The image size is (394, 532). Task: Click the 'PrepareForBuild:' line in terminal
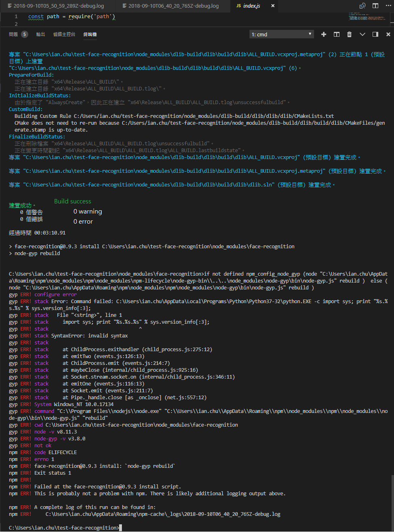[x=31, y=75]
